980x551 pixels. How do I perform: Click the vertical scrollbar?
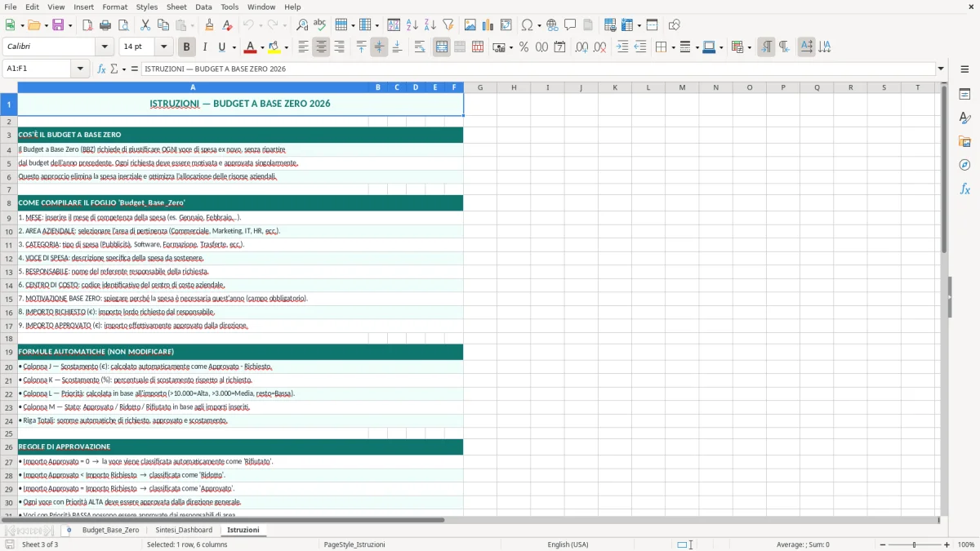click(944, 298)
